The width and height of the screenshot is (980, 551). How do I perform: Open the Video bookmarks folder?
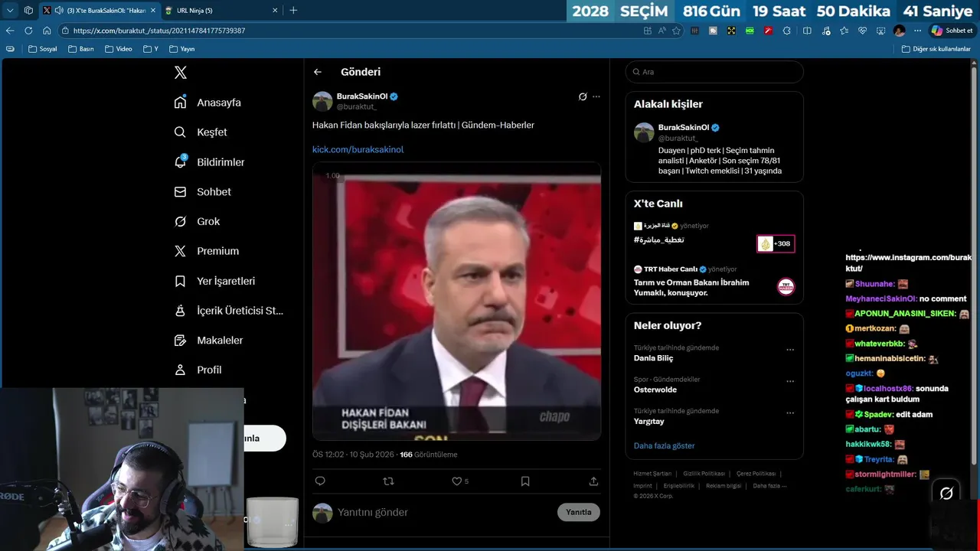118,49
